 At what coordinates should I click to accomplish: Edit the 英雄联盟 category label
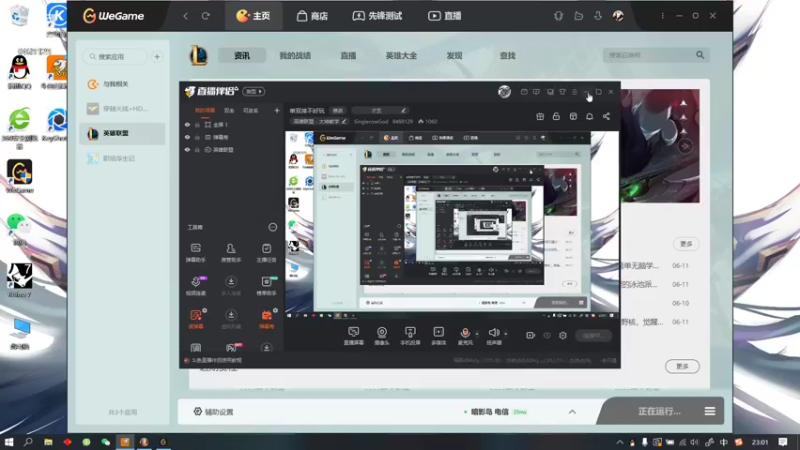[x=319, y=121]
